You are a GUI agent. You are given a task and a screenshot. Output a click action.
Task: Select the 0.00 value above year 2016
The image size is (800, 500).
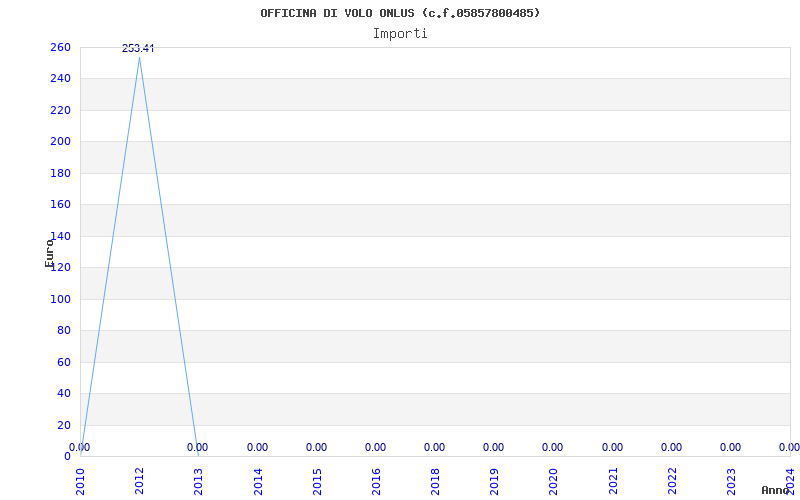pyautogui.click(x=376, y=447)
